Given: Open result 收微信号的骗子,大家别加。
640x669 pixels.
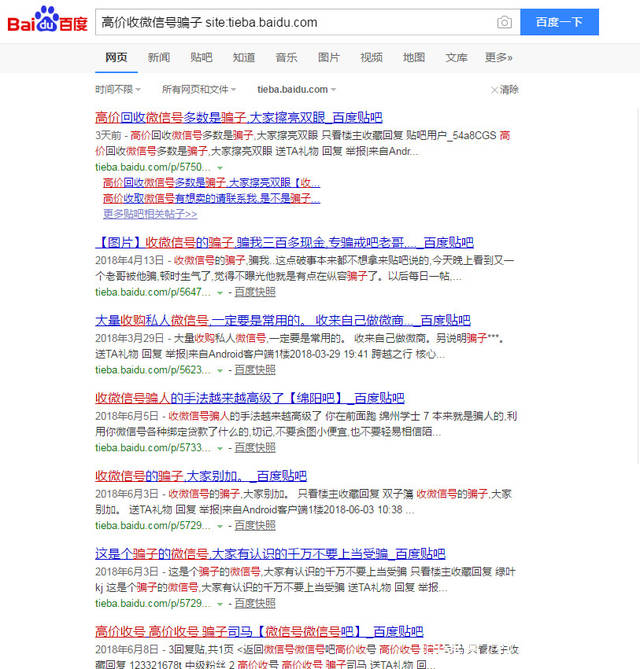Looking at the screenshot, I should (x=201, y=476).
